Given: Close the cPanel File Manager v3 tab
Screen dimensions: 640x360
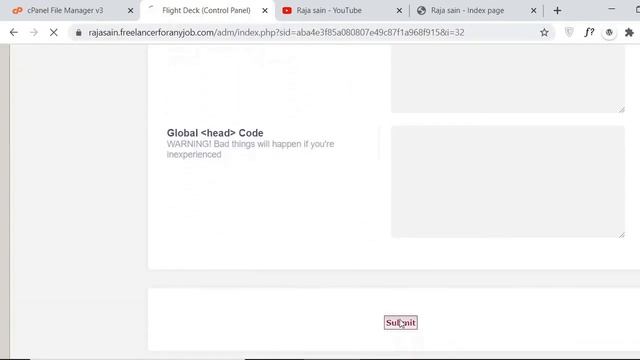Looking at the screenshot, I should (x=131, y=11).
